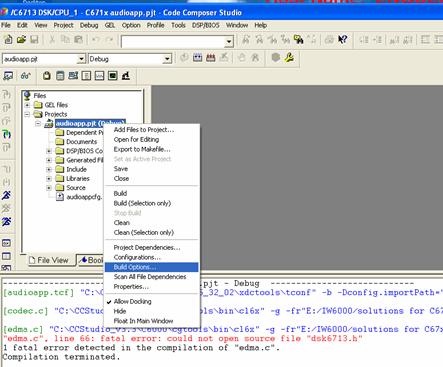
Task: Click the yellow wrench toolbar icon
Action: pos(289,58)
